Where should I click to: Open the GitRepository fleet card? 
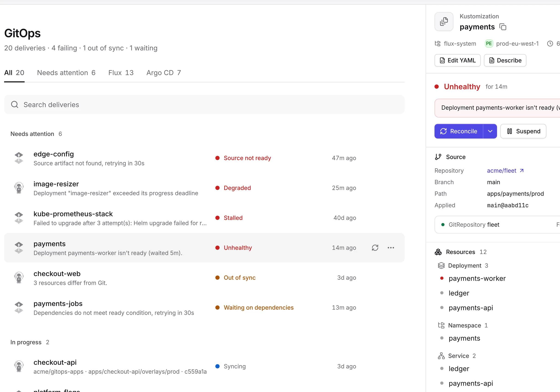point(497,225)
